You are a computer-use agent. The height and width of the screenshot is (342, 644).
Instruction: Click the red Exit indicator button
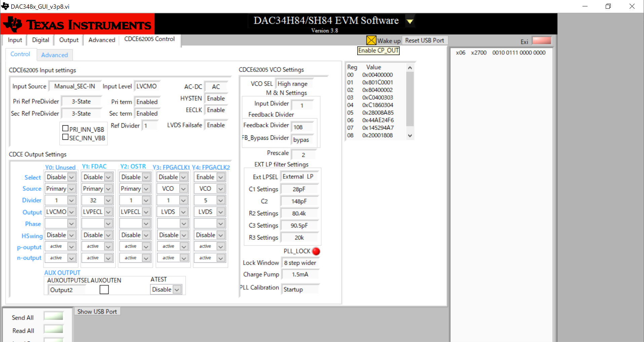click(x=542, y=41)
